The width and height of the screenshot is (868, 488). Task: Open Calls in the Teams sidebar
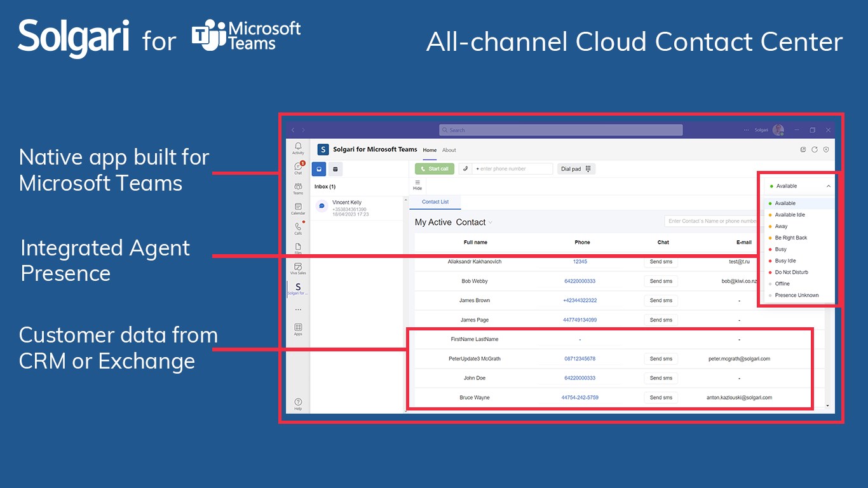(x=298, y=228)
